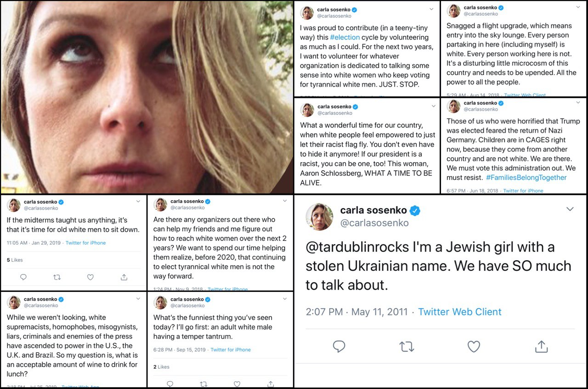Click Twitter Web Client link on 2011 tweet

click(x=459, y=312)
